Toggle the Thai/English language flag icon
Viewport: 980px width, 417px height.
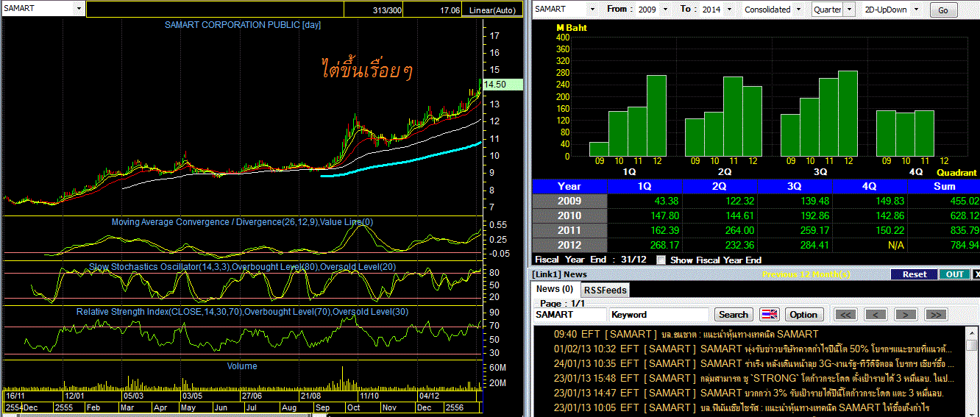coord(769,314)
